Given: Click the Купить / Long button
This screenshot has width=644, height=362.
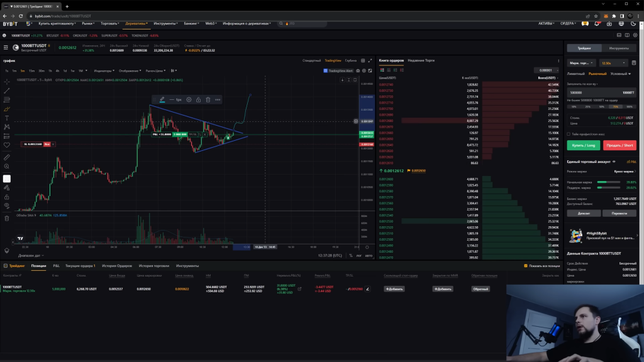Looking at the screenshot, I should [x=583, y=145].
